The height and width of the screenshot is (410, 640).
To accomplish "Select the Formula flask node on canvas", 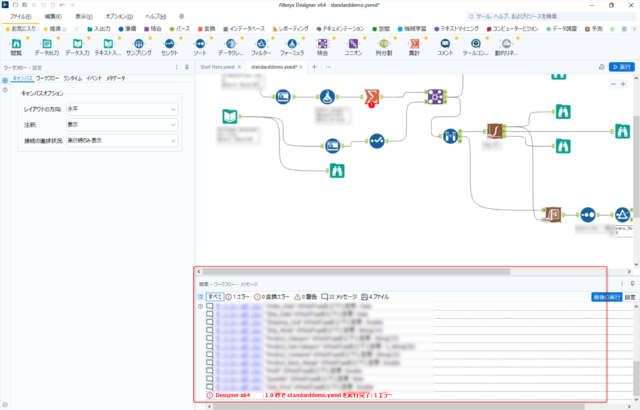I will click(x=327, y=97).
